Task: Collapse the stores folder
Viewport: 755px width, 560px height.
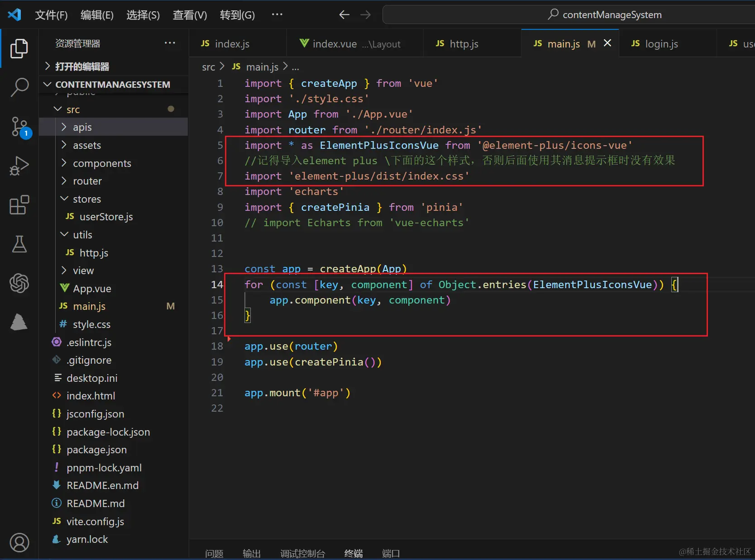Action: point(86,199)
